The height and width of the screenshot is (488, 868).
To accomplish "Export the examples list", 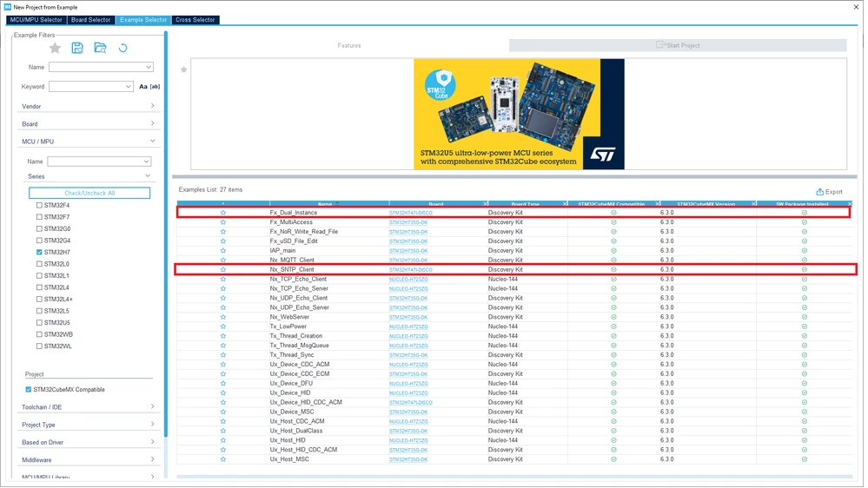I will point(829,191).
